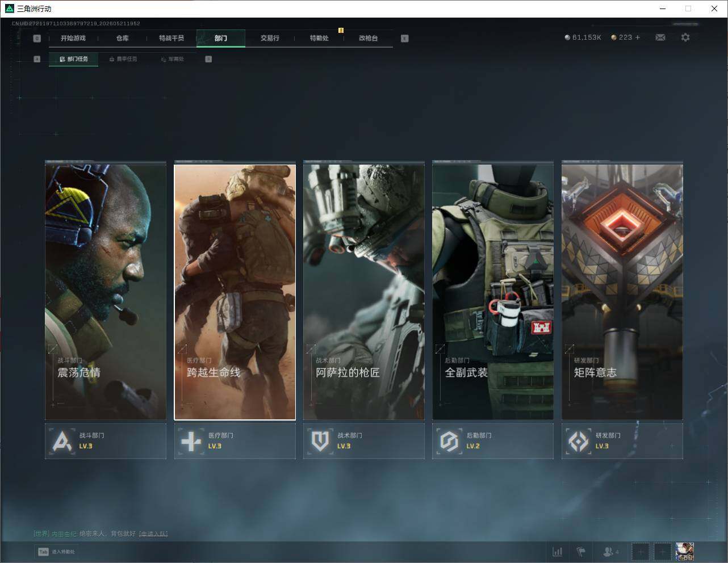
Task: Open the bar chart statistics icon
Action: tap(558, 552)
